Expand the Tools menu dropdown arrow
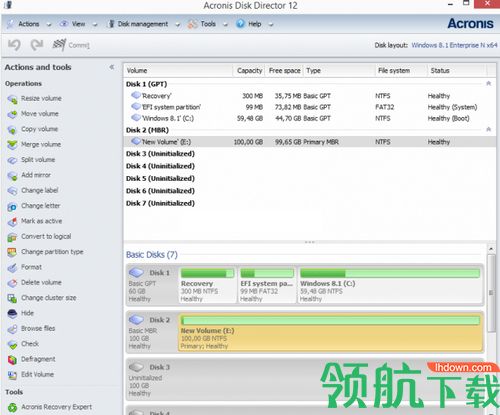The height and width of the screenshot is (415, 500). tap(225, 25)
